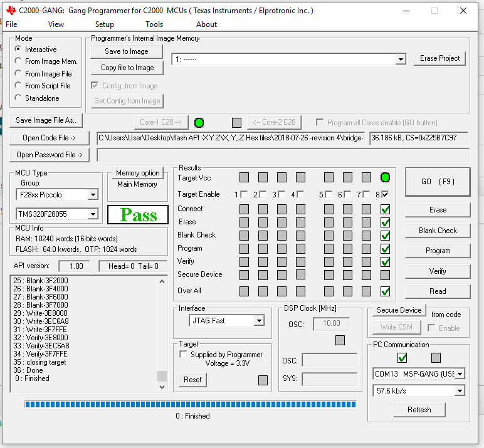
Task: Click the green Target Vcc indicator for target 8
Action: [x=385, y=177]
